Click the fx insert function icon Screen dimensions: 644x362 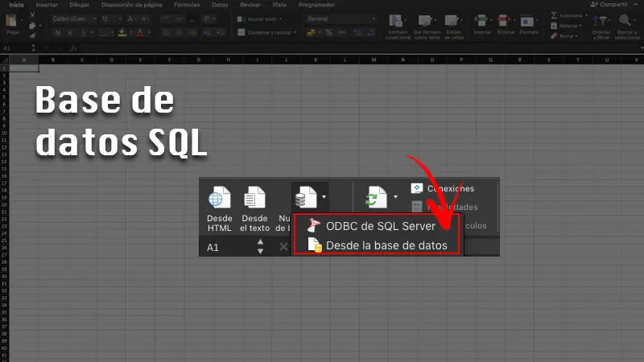click(73, 48)
